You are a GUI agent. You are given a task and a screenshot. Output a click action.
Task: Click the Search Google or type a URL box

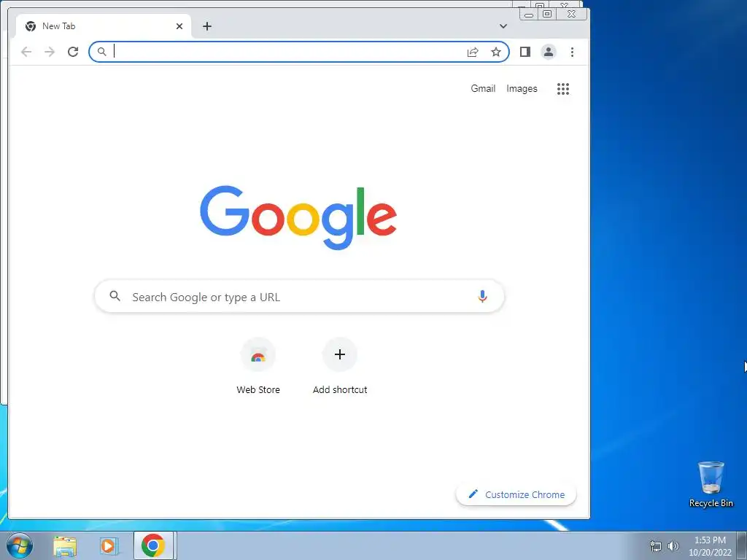point(299,297)
